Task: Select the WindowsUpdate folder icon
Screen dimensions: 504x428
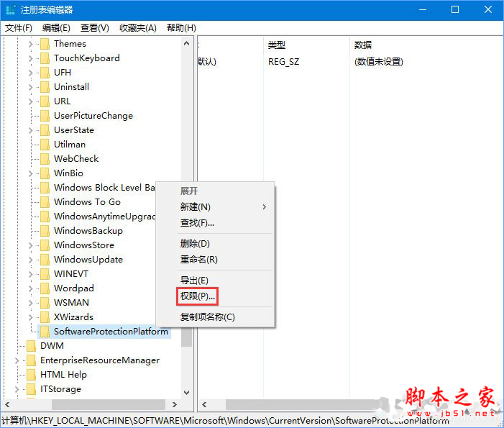Action: coord(45,260)
